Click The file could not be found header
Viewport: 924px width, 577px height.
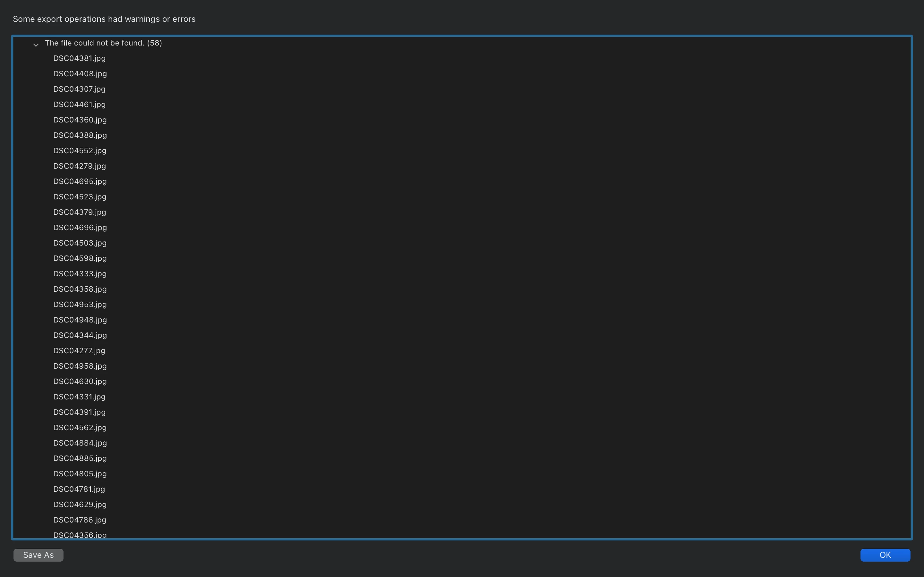pyautogui.click(x=104, y=43)
